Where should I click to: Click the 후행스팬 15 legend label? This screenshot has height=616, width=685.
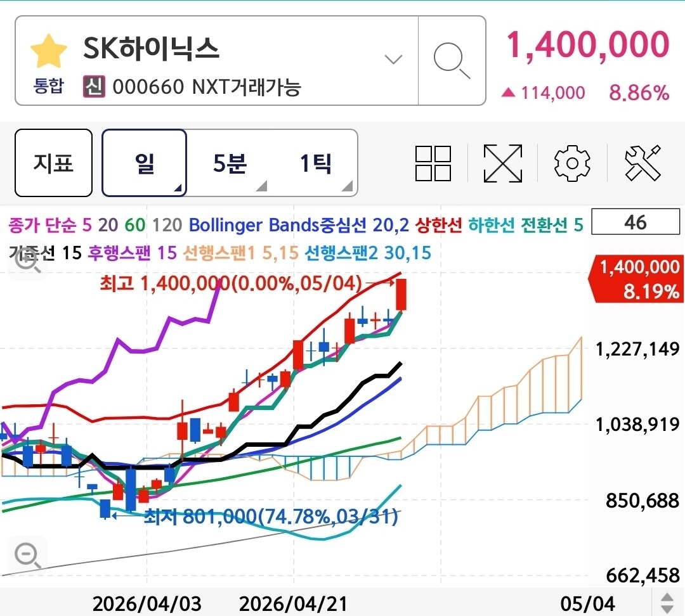coord(132,253)
